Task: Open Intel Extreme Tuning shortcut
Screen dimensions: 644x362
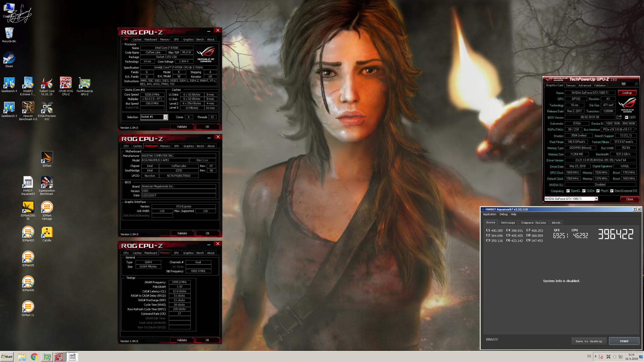Action: click(28, 86)
